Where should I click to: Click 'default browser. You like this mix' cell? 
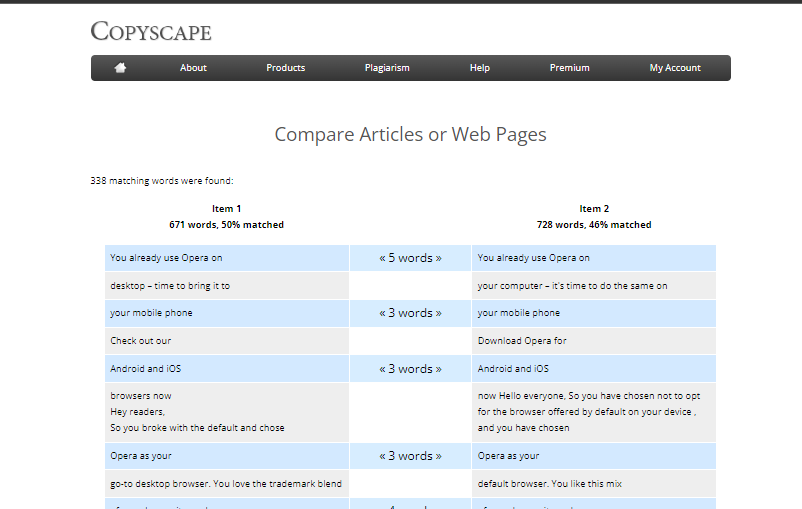click(x=594, y=483)
